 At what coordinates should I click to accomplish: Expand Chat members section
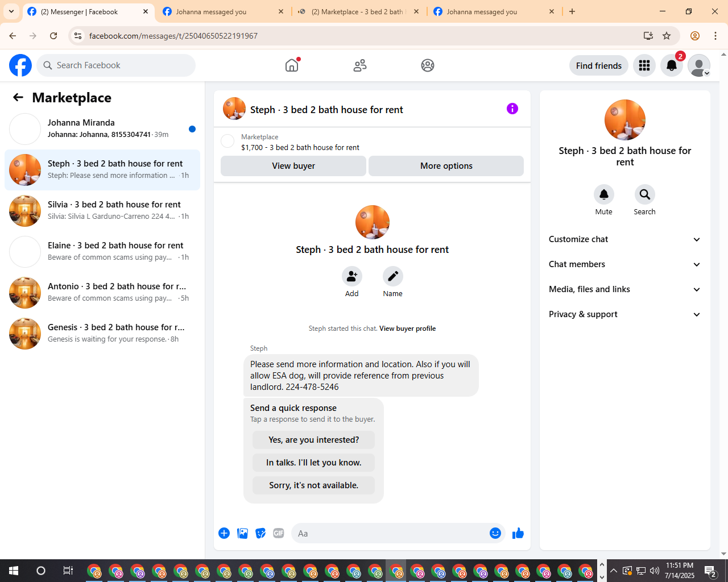tap(624, 264)
